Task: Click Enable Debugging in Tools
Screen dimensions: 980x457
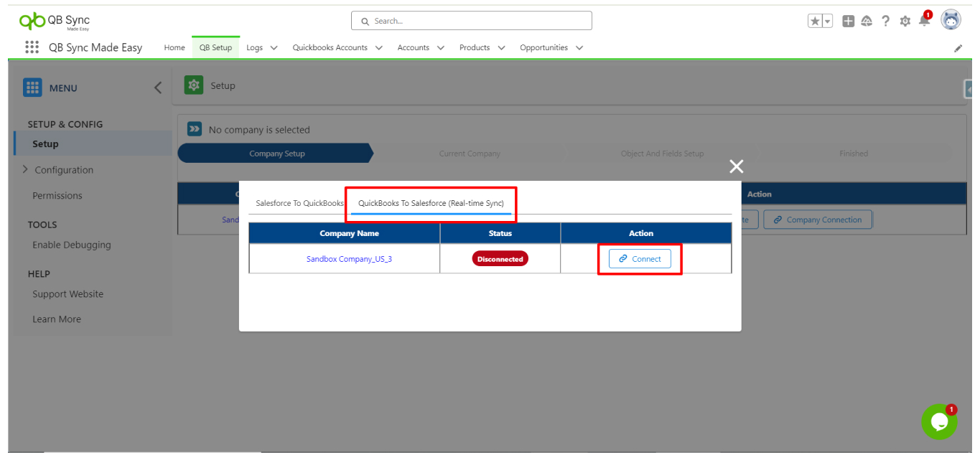Action: pyautogui.click(x=72, y=245)
